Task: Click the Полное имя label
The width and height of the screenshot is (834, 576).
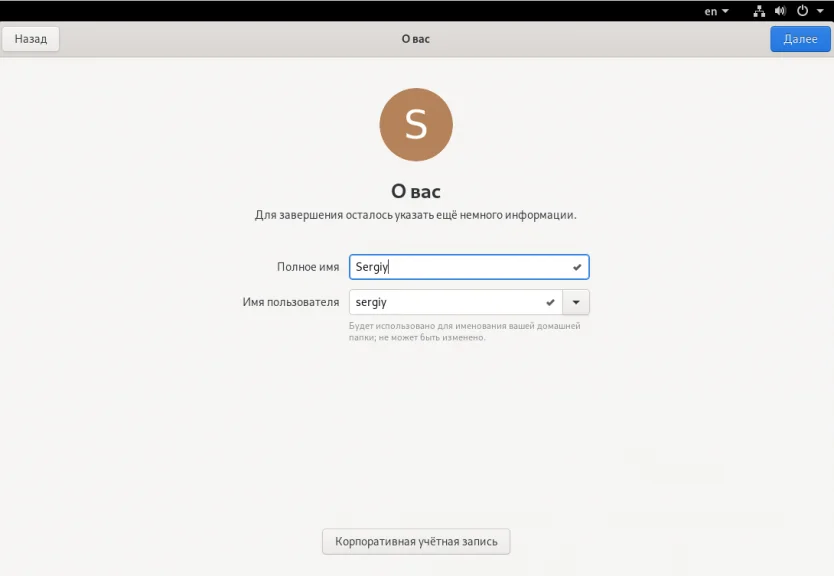Action: pyautogui.click(x=308, y=267)
